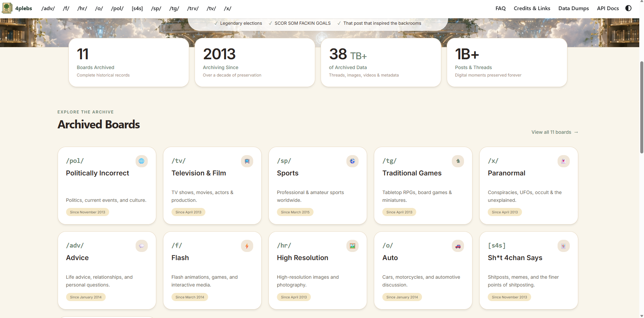Image resolution: width=644 pixels, height=318 pixels.
Task: Click the Since November 2013 badge on [s4s]
Action: click(x=509, y=297)
